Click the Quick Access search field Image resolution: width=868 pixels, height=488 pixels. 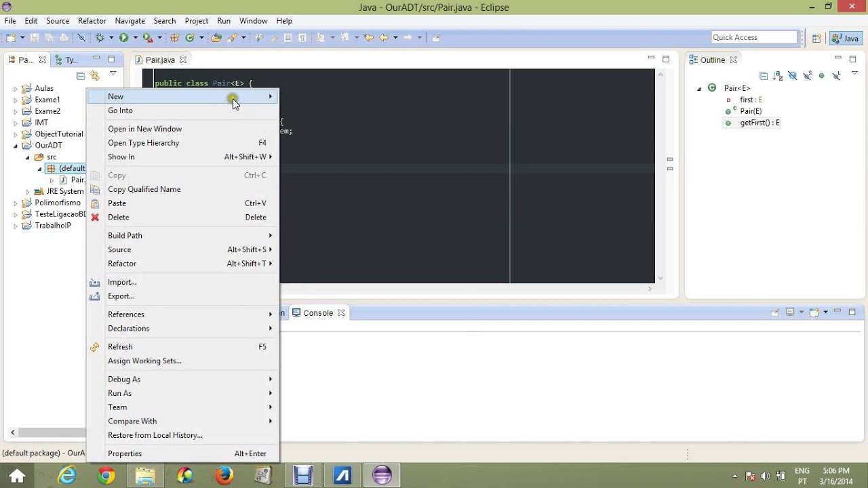(754, 37)
